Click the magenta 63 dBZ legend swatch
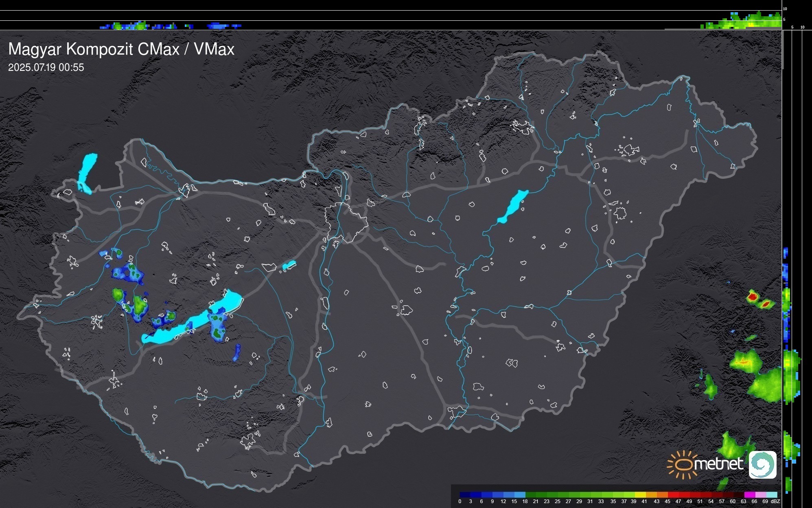Screen dimensions: 812x508 (x=749, y=495)
